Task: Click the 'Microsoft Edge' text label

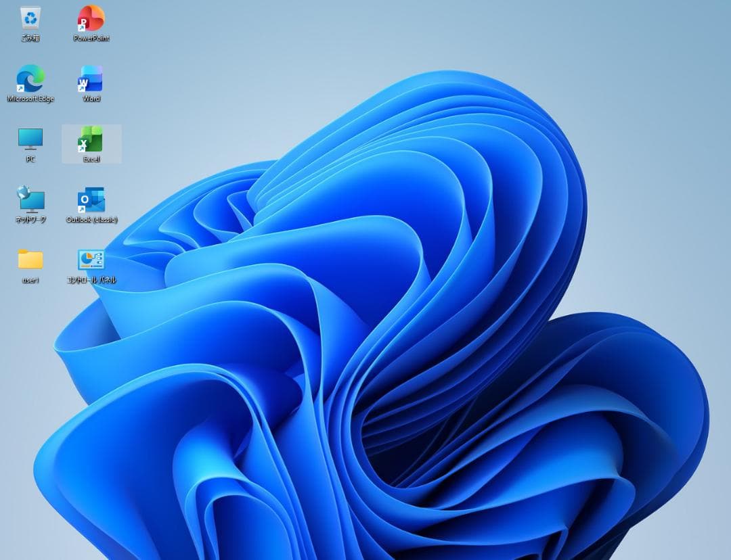Action: [30, 99]
